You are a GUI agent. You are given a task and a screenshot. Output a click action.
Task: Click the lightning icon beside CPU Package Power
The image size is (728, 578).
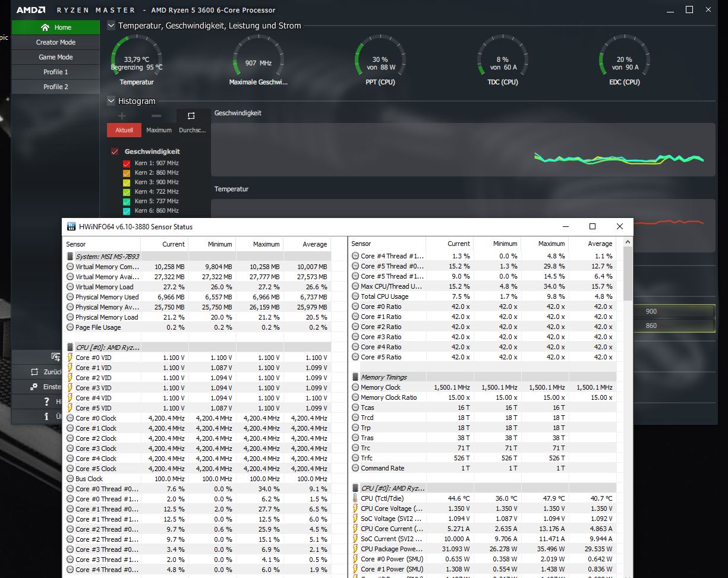point(355,549)
